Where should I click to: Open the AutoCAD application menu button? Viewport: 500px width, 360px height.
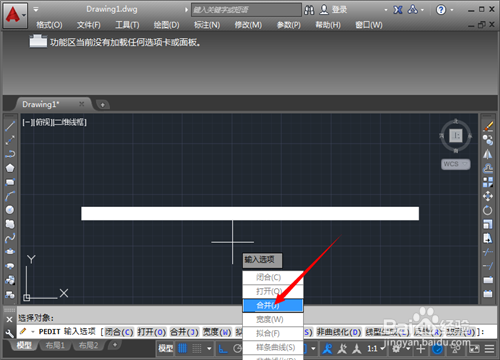tap(15, 15)
